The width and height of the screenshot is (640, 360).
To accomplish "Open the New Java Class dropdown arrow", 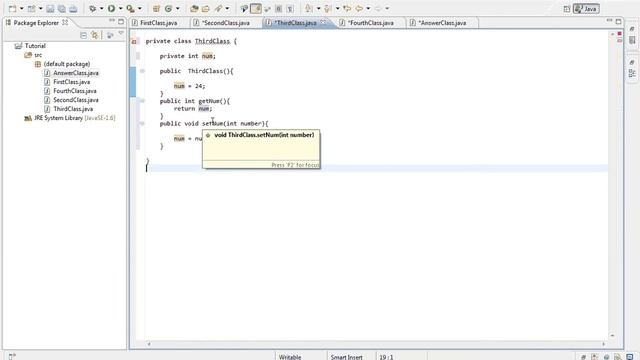I will (178, 9).
